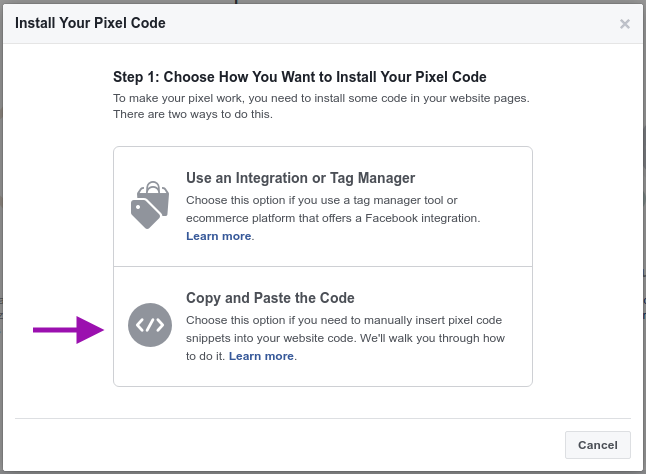Click There are two ways to do this

point(193,114)
